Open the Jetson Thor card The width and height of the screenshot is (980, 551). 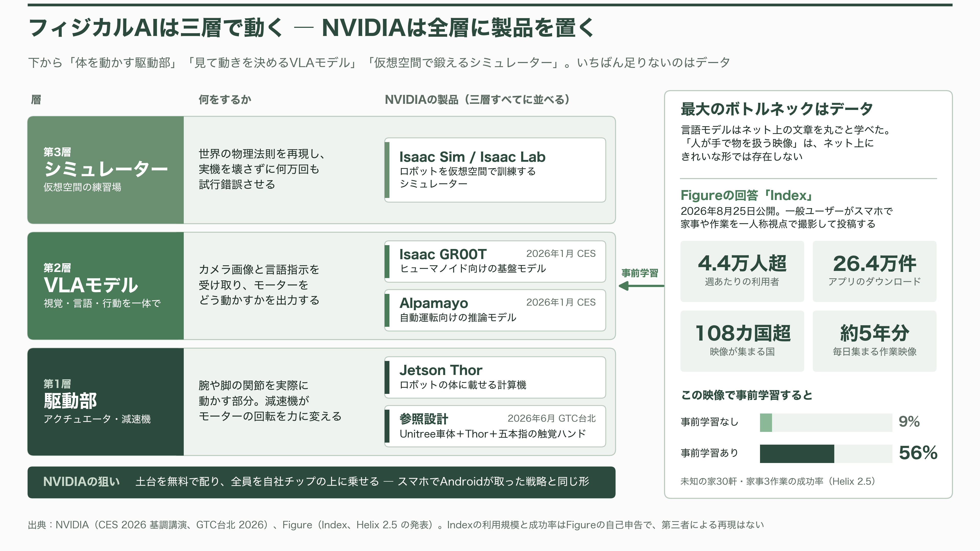pyautogui.click(x=495, y=377)
